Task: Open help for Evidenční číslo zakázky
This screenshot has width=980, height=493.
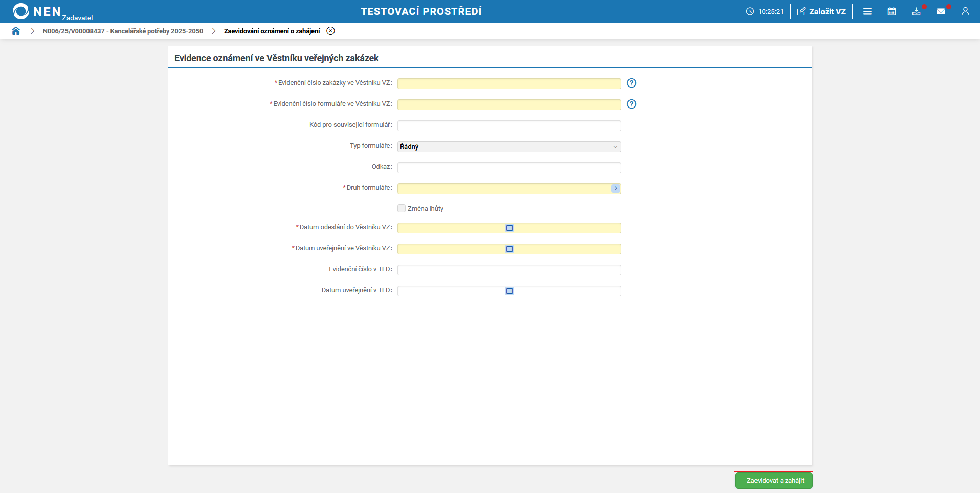Action: click(632, 83)
